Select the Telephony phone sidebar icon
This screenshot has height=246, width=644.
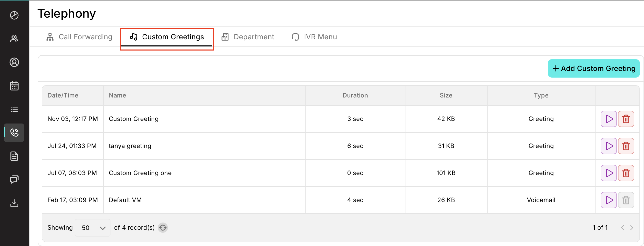(x=14, y=133)
